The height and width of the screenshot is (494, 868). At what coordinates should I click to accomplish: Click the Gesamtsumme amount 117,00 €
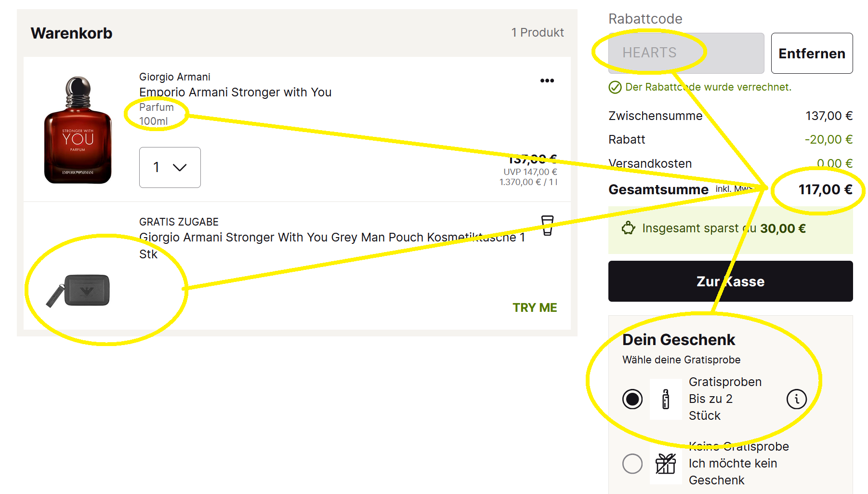(x=825, y=189)
